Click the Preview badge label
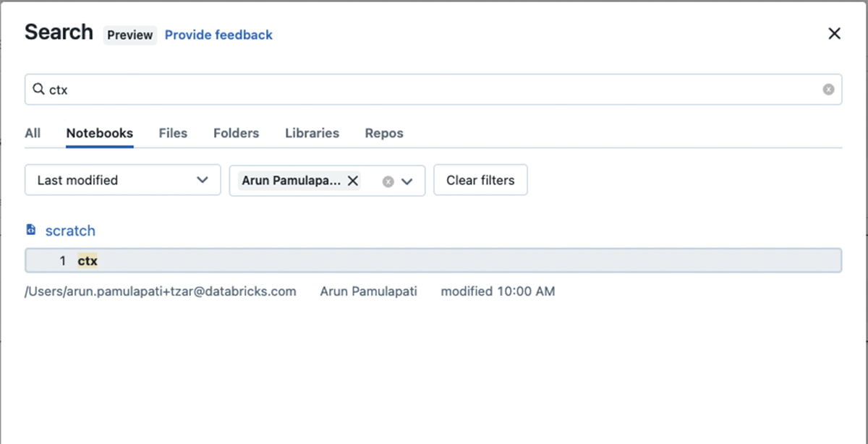 [130, 35]
